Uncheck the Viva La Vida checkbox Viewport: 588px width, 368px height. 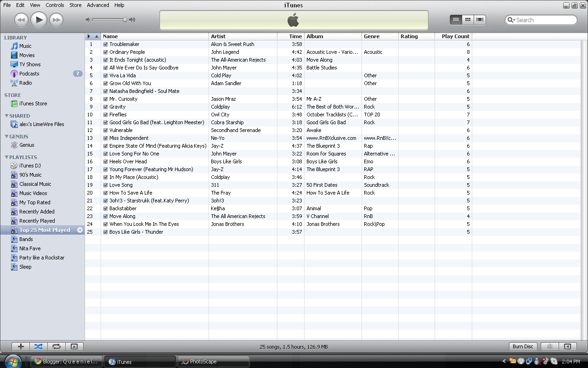tap(106, 76)
